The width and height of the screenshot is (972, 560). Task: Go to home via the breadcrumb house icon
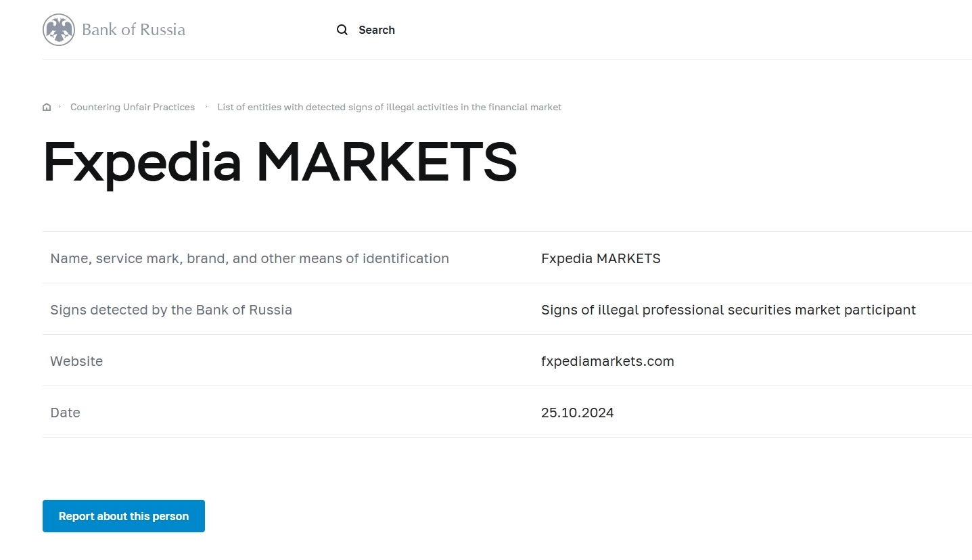point(47,107)
